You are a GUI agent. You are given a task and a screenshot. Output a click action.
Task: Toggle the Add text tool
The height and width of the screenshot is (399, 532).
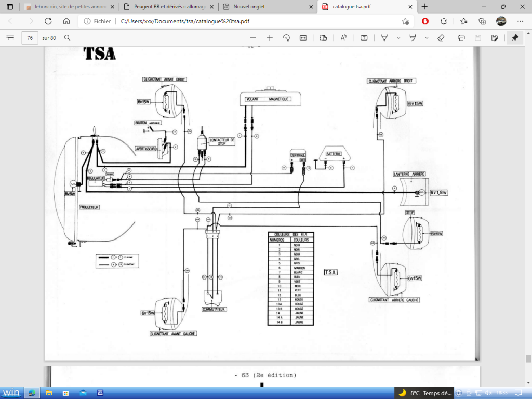(364, 38)
